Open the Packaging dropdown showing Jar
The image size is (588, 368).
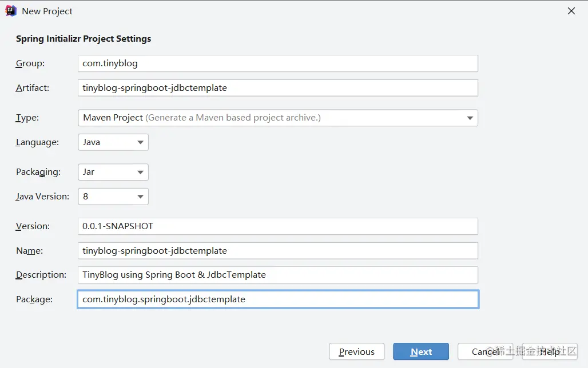(x=113, y=172)
